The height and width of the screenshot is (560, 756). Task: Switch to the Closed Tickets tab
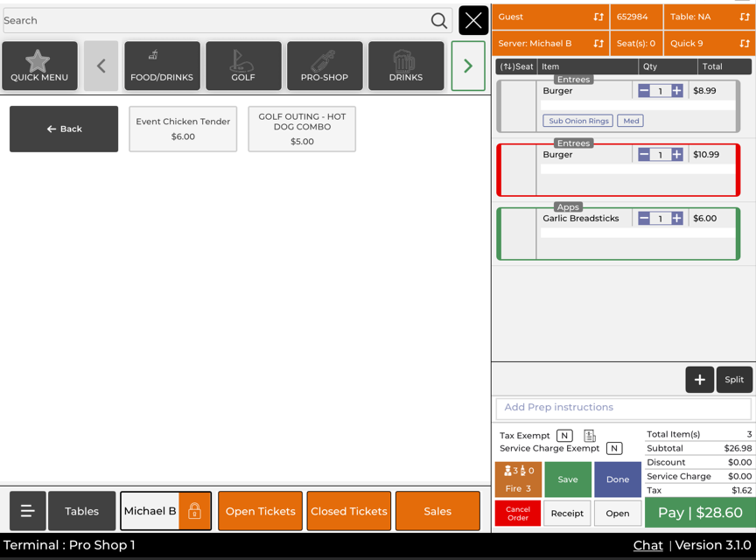coord(348,511)
